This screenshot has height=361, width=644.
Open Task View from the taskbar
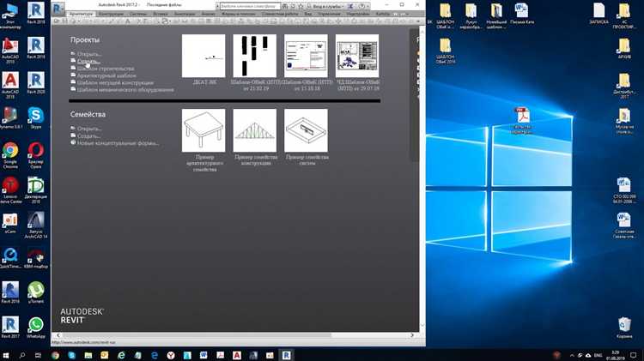(38, 355)
